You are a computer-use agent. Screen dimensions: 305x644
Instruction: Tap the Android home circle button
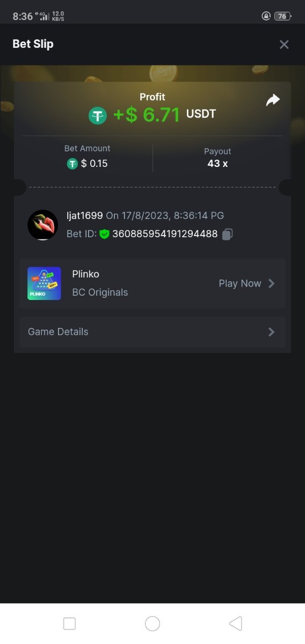tap(152, 623)
